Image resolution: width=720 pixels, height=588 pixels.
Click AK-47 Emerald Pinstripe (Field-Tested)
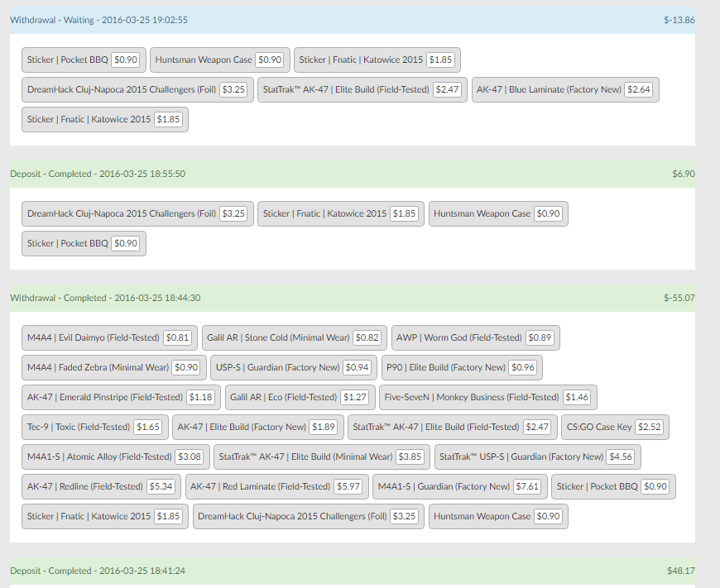pos(121,397)
